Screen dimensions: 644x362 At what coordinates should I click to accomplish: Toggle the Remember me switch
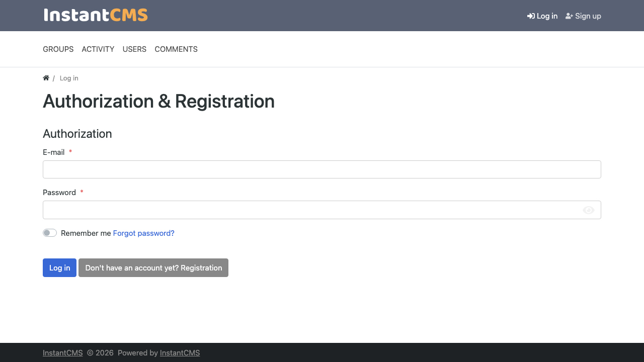pyautogui.click(x=50, y=233)
